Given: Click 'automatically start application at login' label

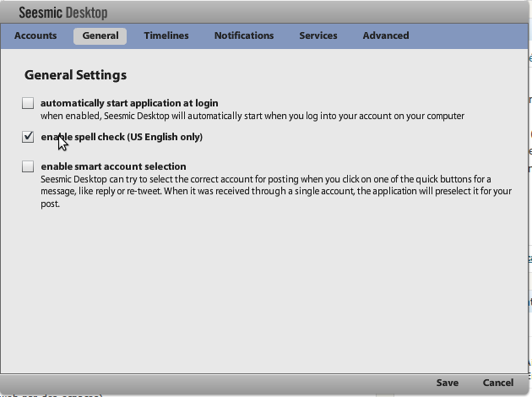Looking at the screenshot, I should [129, 103].
